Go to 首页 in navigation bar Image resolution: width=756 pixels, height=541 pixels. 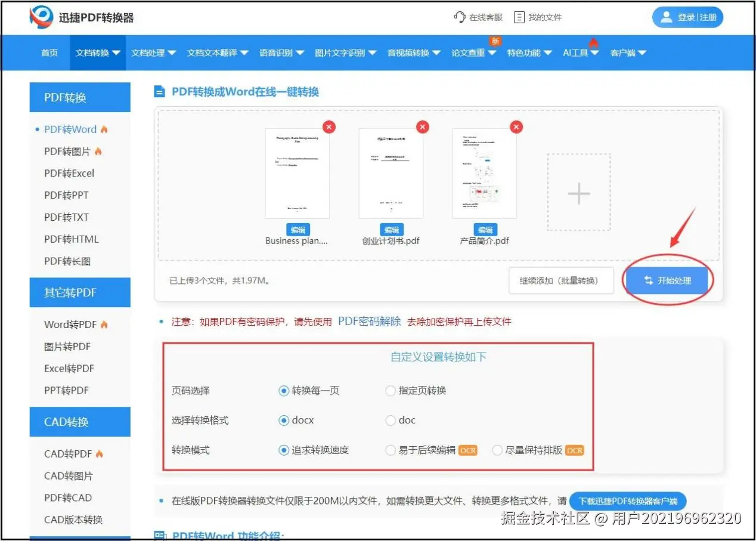pyautogui.click(x=49, y=52)
